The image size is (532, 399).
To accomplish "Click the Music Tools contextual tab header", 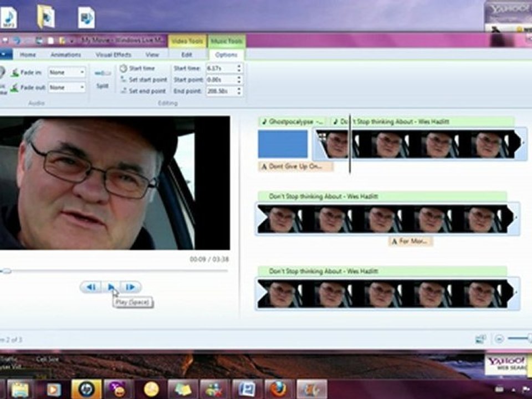I will (226, 41).
